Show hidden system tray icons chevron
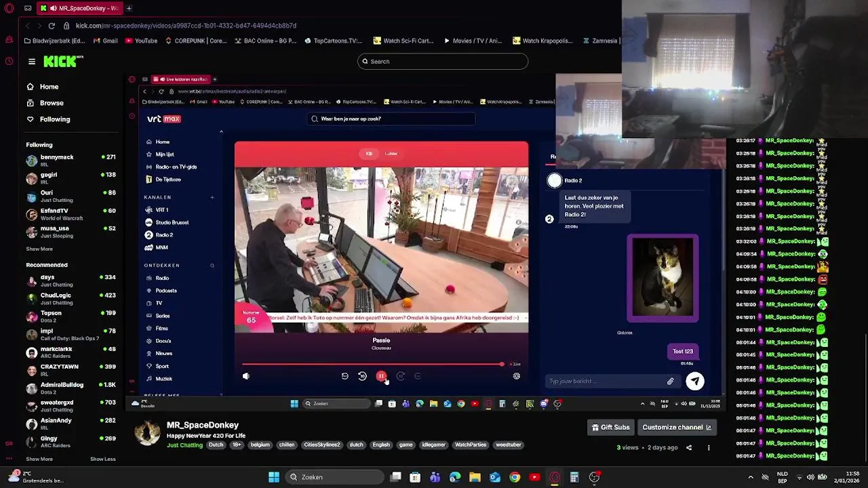Viewport: 868px width, 488px height. (x=751, y=477)
